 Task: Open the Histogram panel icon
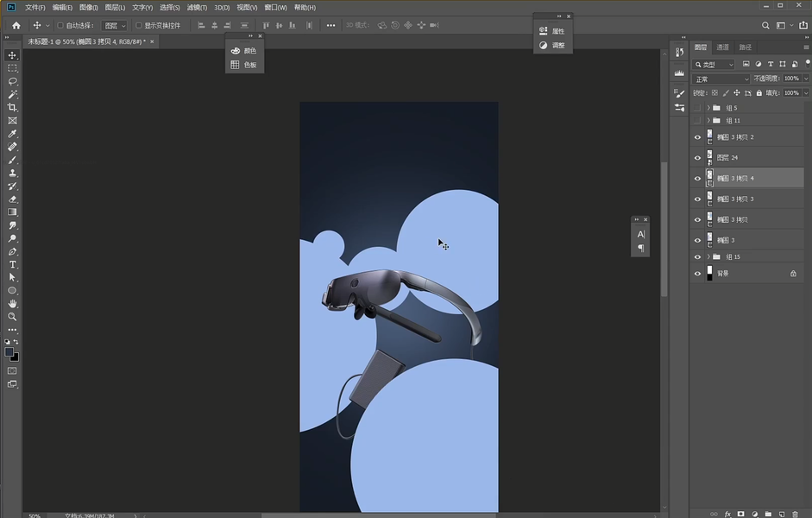tap(679, 73)
